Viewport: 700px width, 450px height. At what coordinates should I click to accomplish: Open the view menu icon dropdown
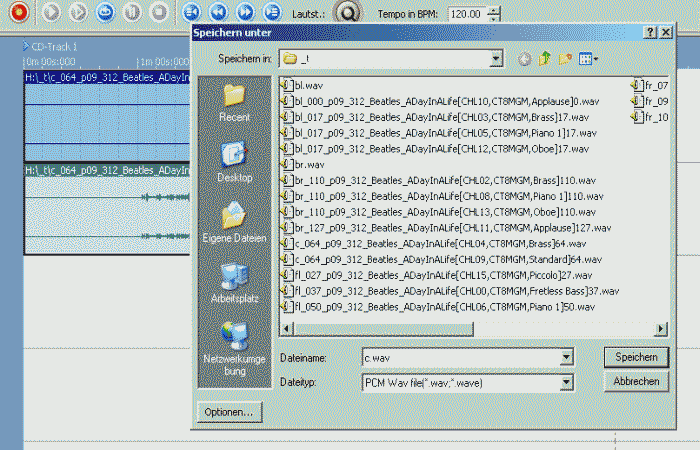click(589, 59)
